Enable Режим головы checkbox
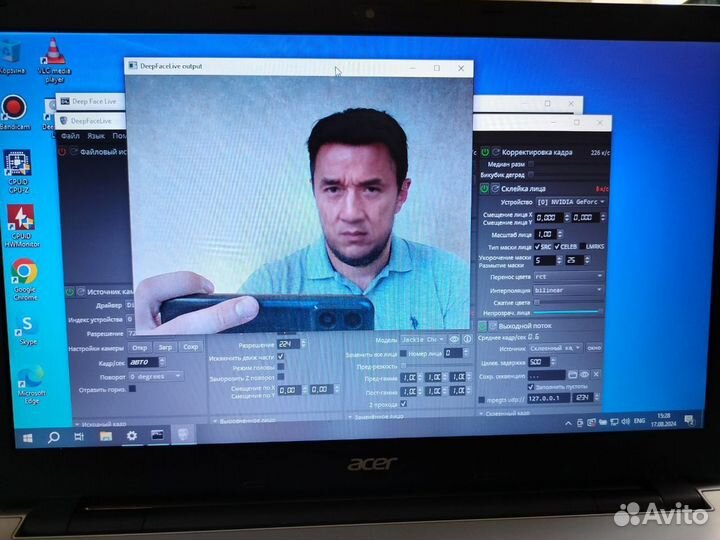Image resolution: width=720 pixels, height=540 pixels. pos(281,367)
